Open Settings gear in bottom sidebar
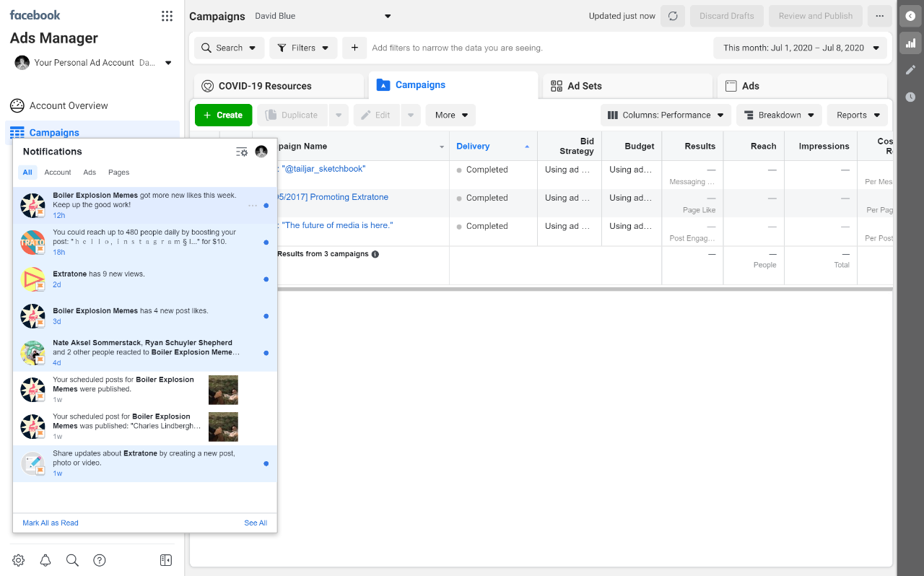This screenshot has width=924, height=576. pyautogui.click(x=19, y=560)
